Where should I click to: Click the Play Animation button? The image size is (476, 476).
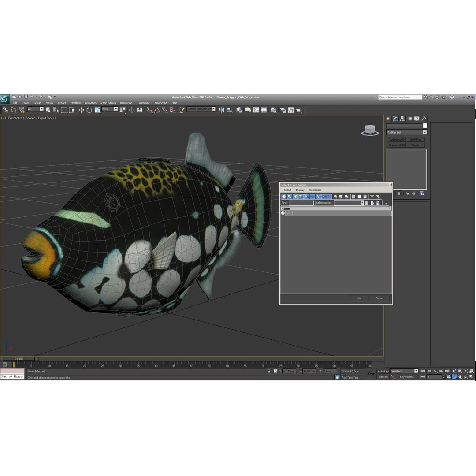pyautogui.click(x=435, y=371)
